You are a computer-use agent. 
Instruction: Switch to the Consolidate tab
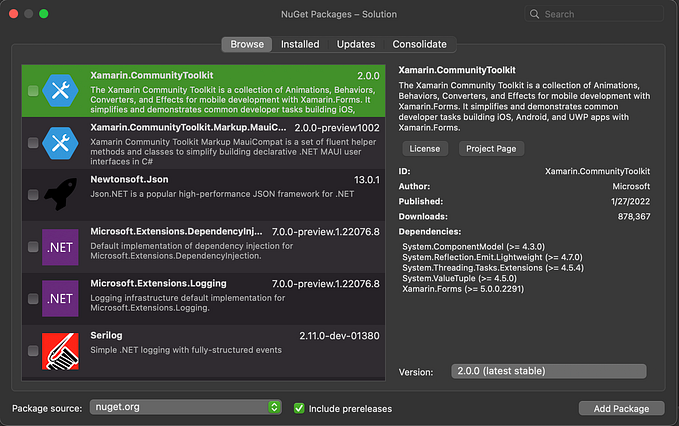click(419, 44)
